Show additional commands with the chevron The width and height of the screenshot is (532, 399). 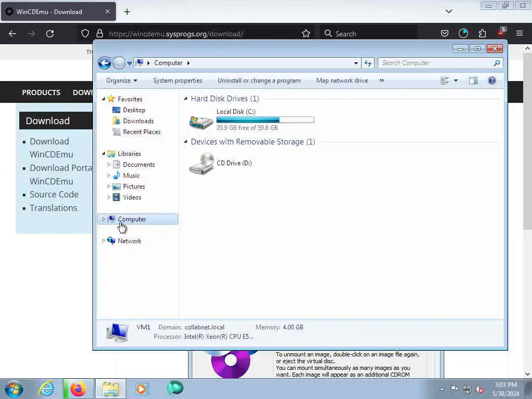(382, 81)
